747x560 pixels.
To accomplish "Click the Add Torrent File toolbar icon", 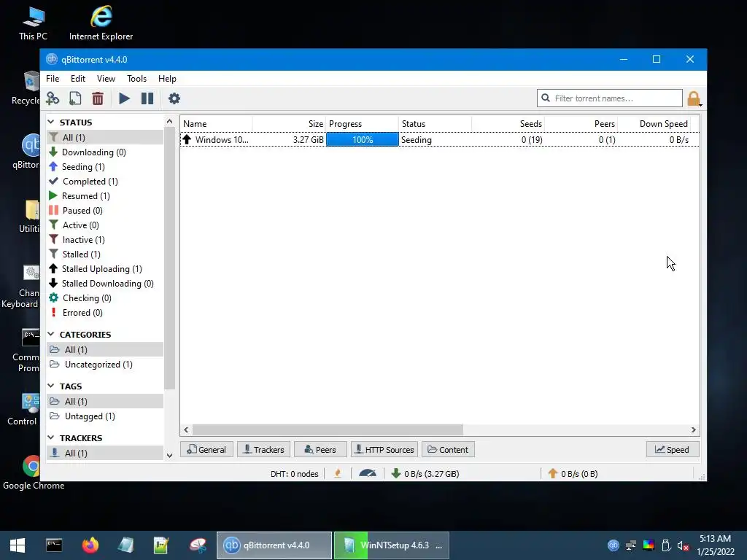I will point(75,98).
